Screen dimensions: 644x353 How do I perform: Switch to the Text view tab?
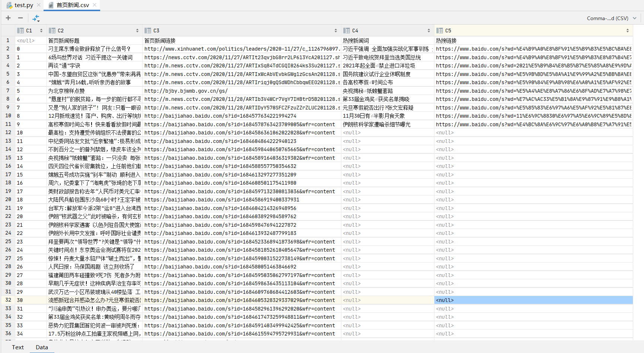click(x=17, y=347)
